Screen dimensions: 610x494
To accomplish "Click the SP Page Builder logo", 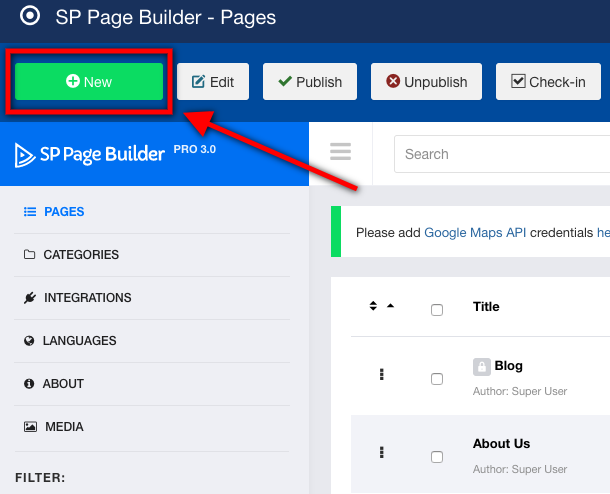I will 89,154.
